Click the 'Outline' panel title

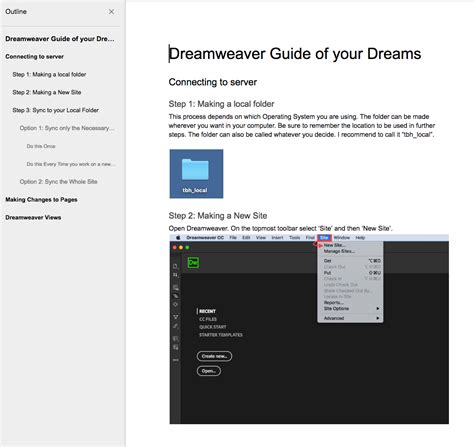16,12
